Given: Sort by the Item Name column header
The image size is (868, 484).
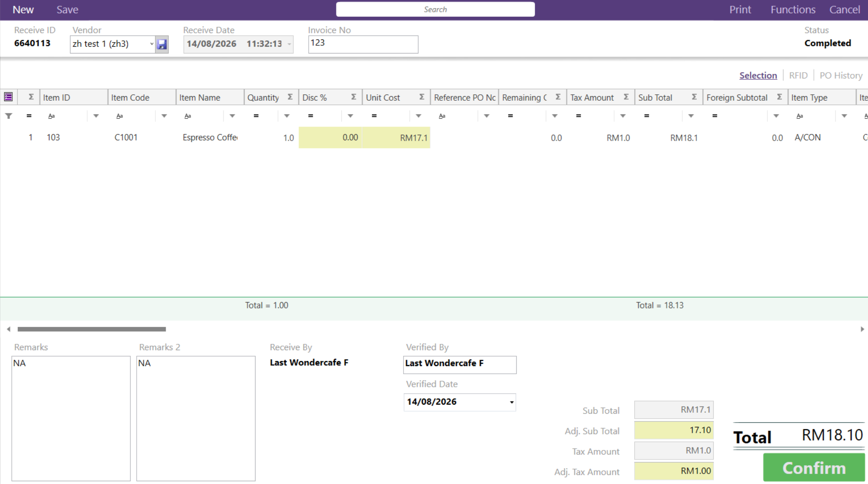Looking at the screenshot, I should 210,97.
